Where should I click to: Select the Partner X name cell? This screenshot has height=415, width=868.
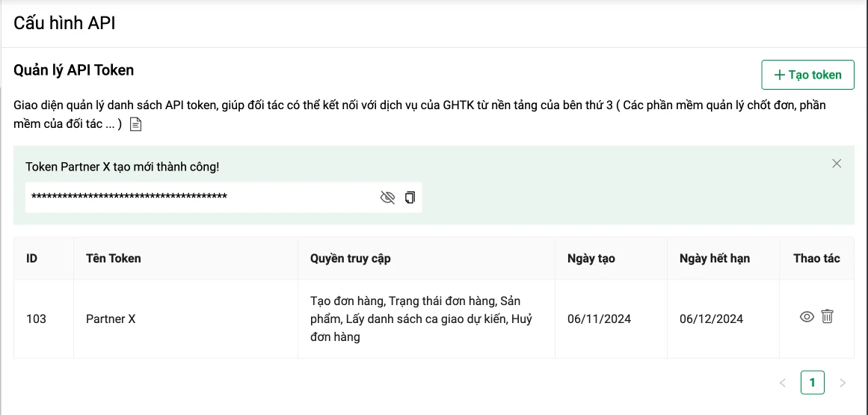click(185, 319)
